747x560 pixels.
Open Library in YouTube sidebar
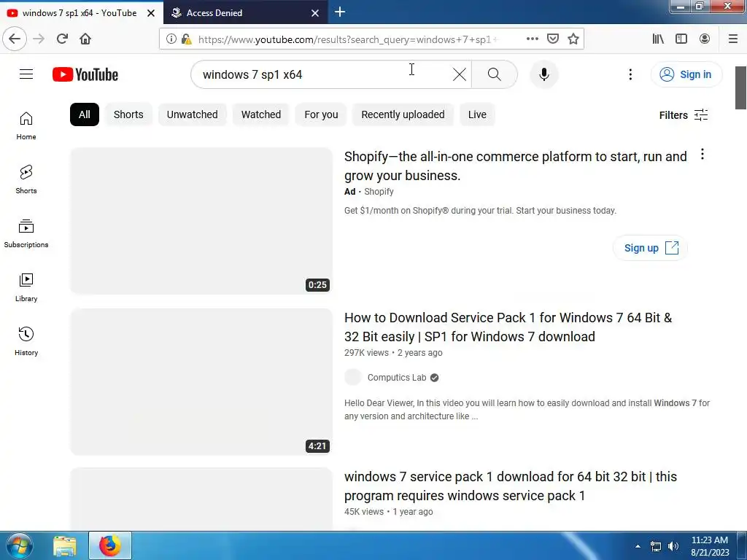(26, 287)
